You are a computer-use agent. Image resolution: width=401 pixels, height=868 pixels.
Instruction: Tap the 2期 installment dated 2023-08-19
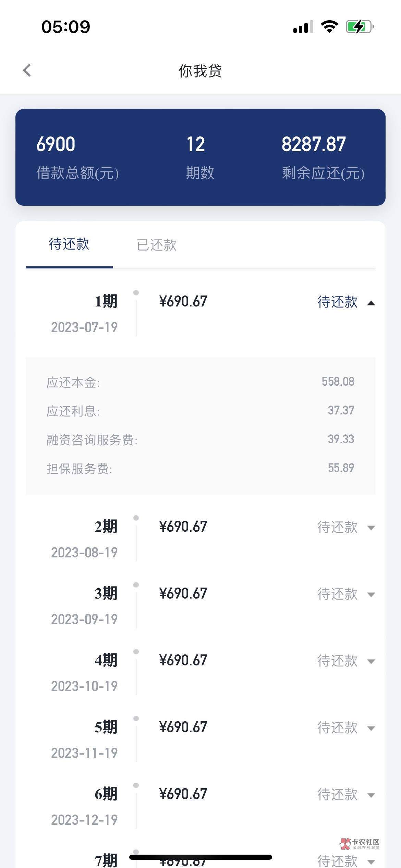[106, 527]
